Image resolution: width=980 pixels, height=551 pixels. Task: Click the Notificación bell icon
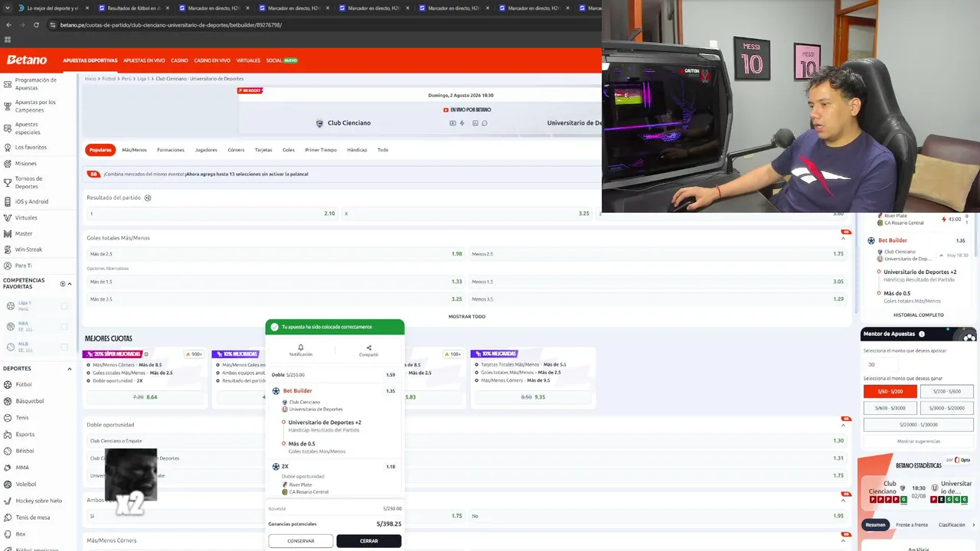pos(301,347)
